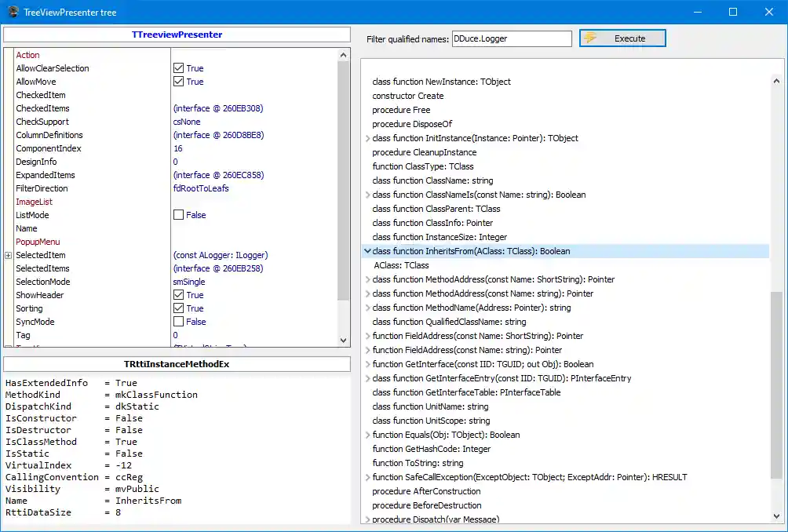Expand the SelectedItem property row
The image size is (788, 532).
point(6,255)
